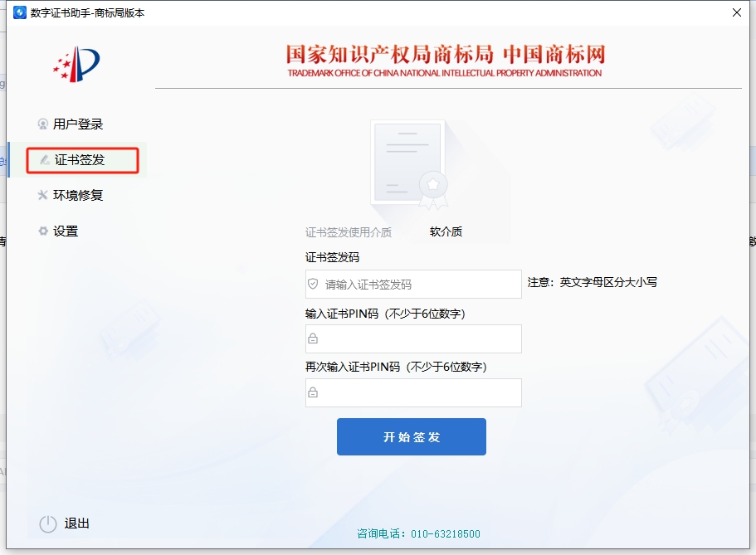Click the pen icon beside 证书签发
This screenshot has height=555, width=756.
(45, 160)
